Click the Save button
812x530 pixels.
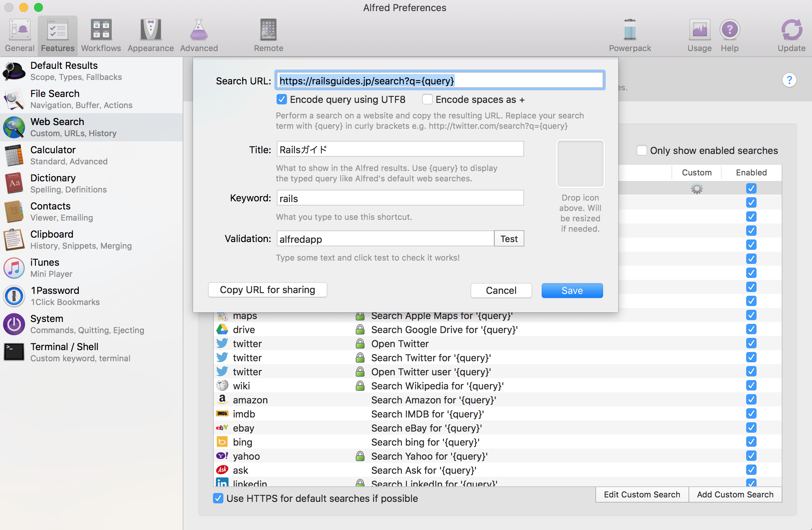click(572, 291)
